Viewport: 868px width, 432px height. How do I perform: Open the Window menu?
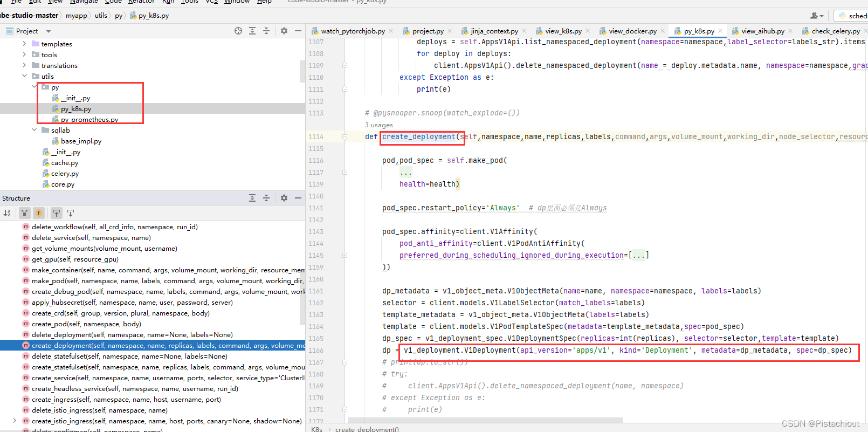[237, 2]
